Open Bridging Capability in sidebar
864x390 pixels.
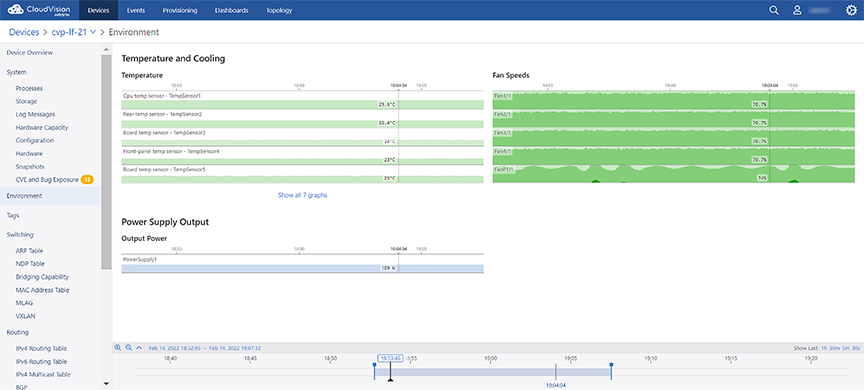[42, 277]
